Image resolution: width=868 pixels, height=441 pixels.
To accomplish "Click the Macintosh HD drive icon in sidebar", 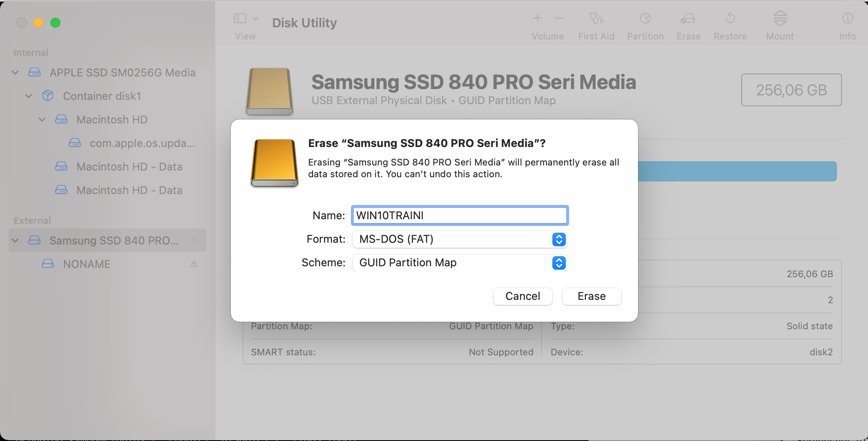I will tap(61, 119).
